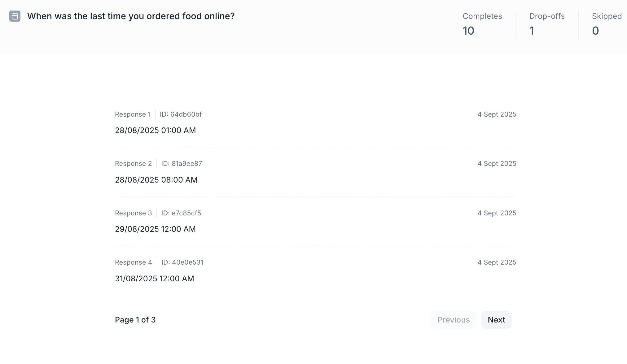Click the Response 1 label
627x364 pixels.
coord(133,115)
